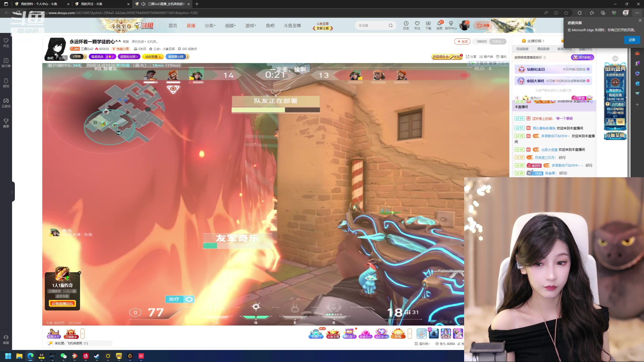The width and height of the screenshot is (644, 362).
Task: Click the Windows Start button
Action: [8, 356]
